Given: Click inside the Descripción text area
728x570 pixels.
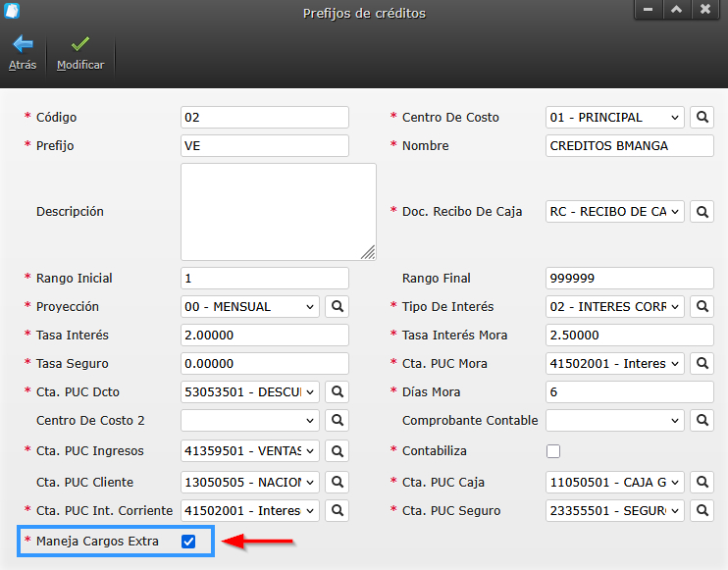Looking at the screenshot, I should pyautogui.click(x=278, y=211).
